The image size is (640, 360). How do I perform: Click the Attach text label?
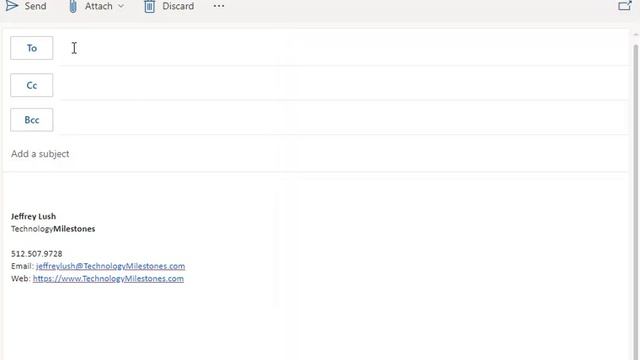(98, 6)
